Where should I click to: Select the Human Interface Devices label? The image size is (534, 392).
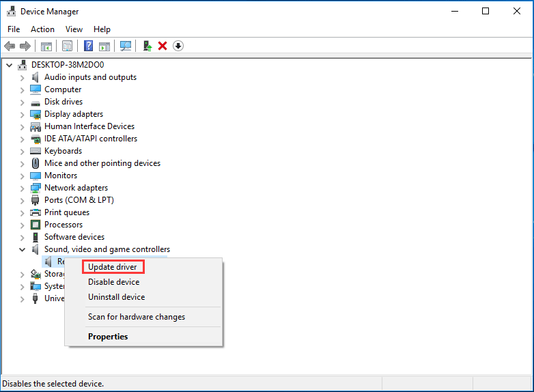point(89,126)
